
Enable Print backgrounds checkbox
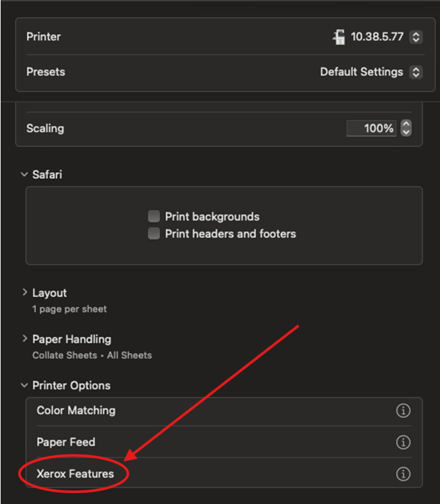154,217
